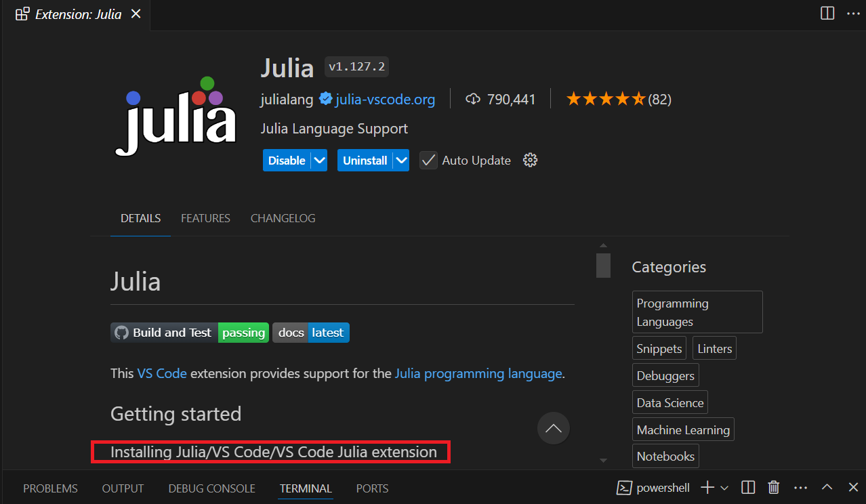Select the Machine Learning category
Image resolution: width=866 pixels, height=504 pixels.
(683, 429)
